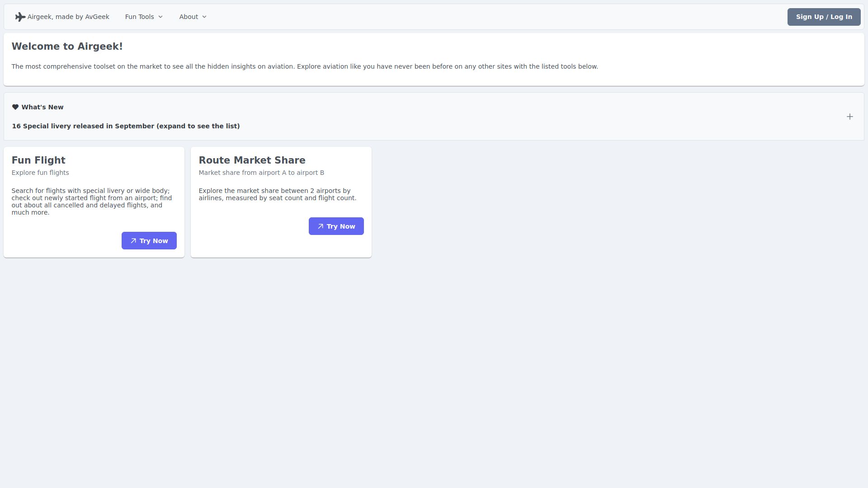The width and height of the screenshot is (868, 488).
Task: Click Sign Up / Log In button
Action: (824, 17)
